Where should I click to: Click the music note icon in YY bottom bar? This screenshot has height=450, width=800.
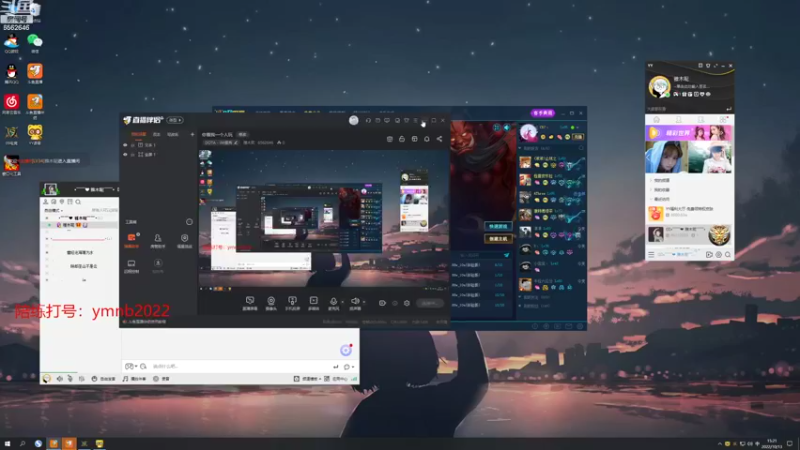(126, 379)
